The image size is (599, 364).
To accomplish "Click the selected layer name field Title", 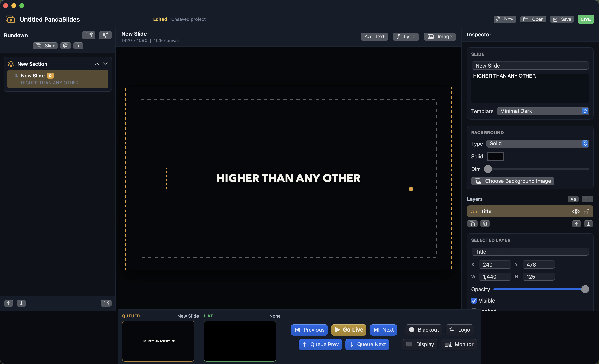I will (530, 252).
